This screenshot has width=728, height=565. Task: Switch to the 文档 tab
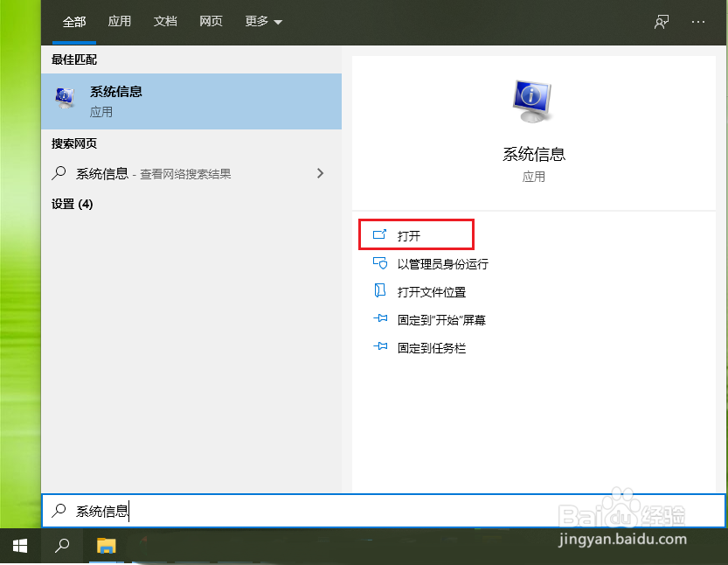point(165,21)
